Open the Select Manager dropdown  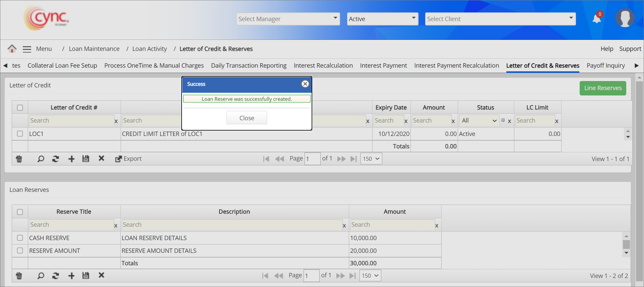point(288,19)
